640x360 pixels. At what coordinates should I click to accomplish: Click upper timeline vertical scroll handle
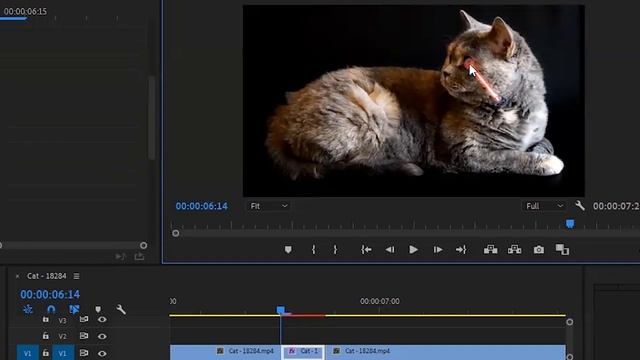tap(569, 322)
